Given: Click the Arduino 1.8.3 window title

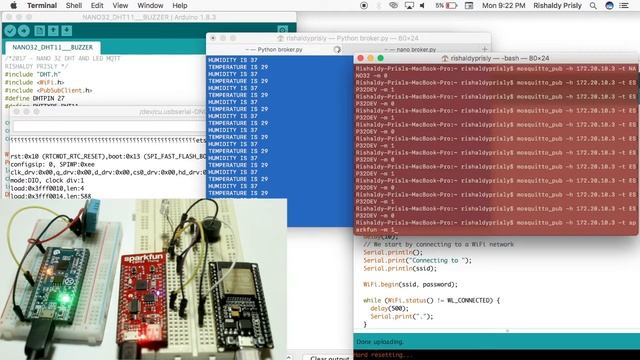Looking at the screenshot, I should pos(149,17).
